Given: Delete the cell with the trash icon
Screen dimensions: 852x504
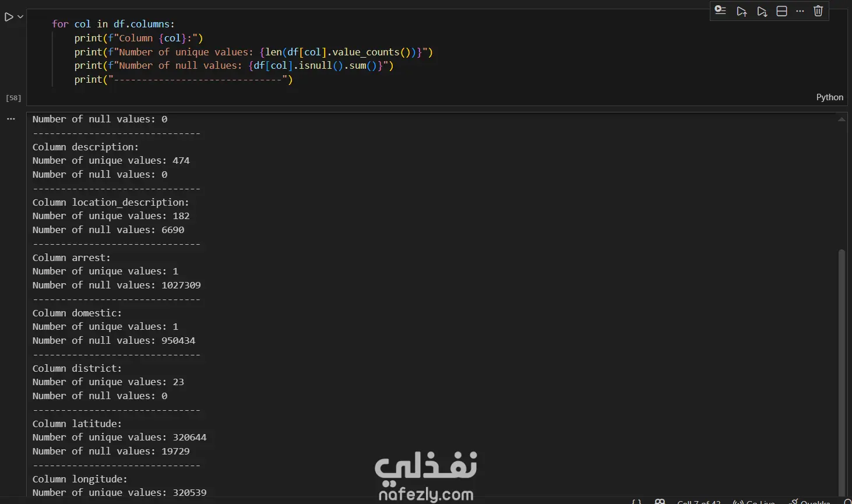Looking at the screenshot, I should click(x=818, y=11).
